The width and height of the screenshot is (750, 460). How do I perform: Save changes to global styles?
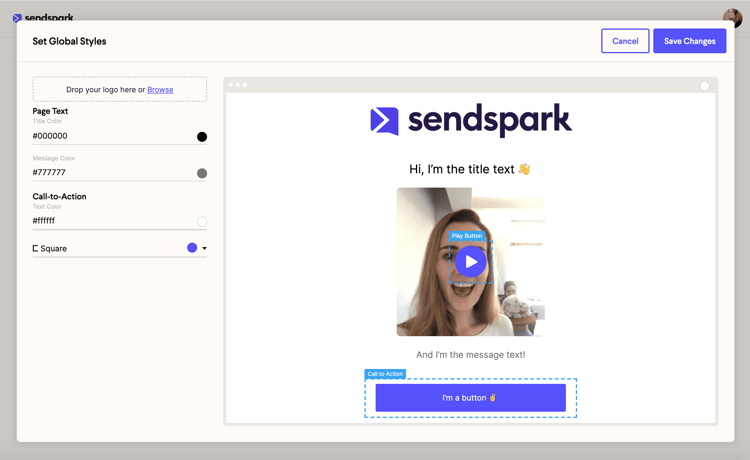[689, 41]
